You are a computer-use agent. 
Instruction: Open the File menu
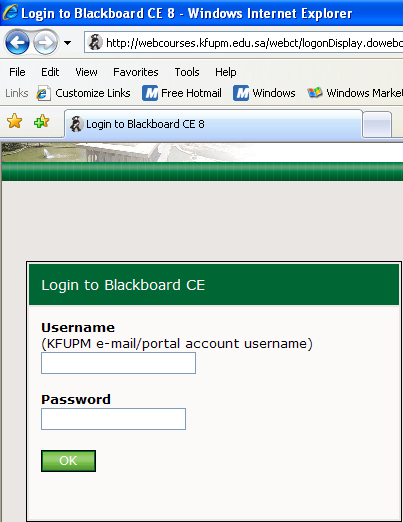[17, 72]
